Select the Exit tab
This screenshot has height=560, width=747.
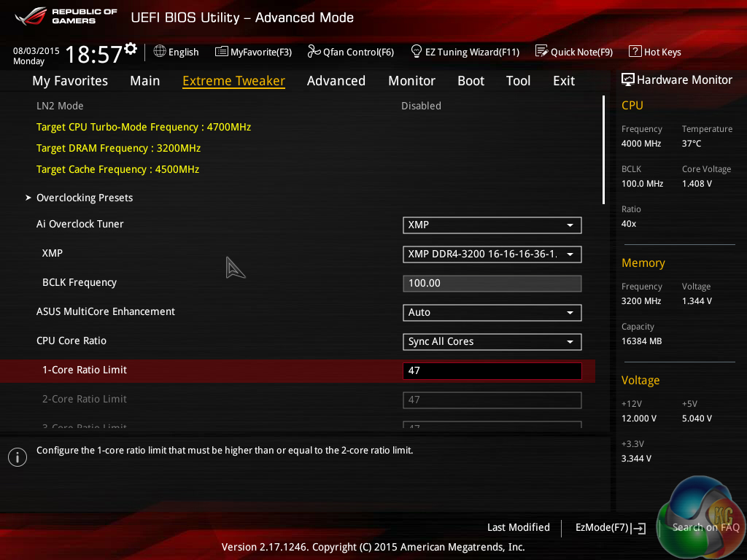564,81
